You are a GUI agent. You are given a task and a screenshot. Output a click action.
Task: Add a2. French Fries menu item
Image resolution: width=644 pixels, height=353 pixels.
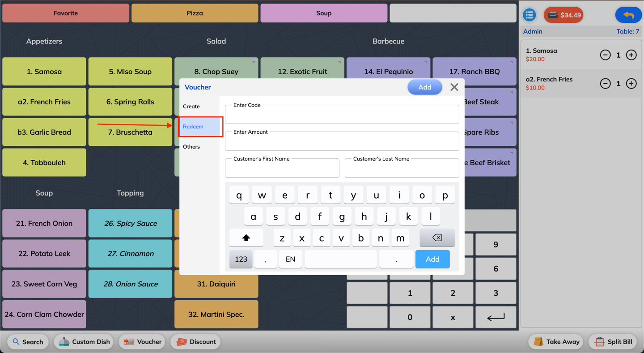point(44,102)
